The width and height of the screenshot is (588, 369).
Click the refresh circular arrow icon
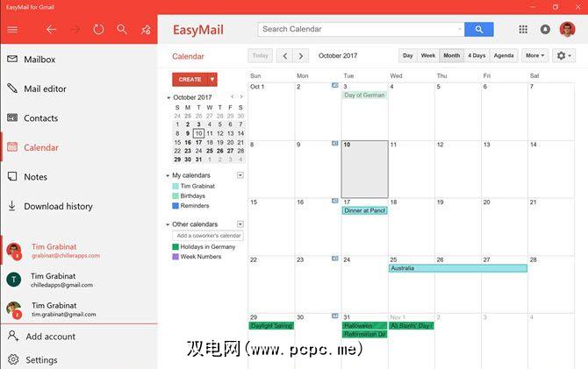pos(98,29)
